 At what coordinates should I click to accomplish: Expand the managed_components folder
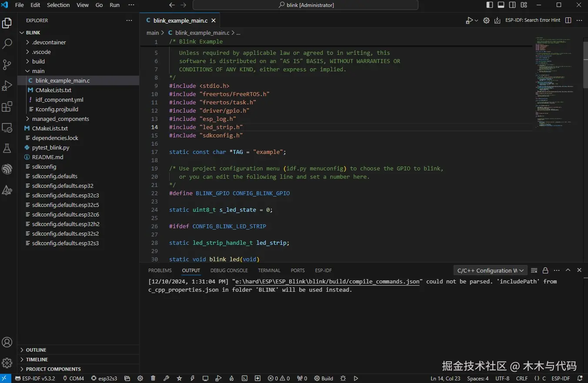point(60,119)
